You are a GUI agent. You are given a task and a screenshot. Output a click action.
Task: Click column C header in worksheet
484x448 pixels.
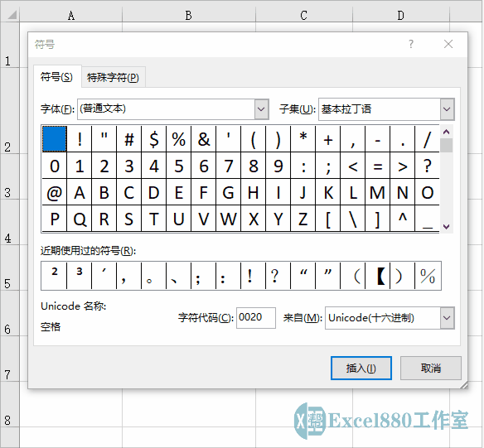click(303, 15)
